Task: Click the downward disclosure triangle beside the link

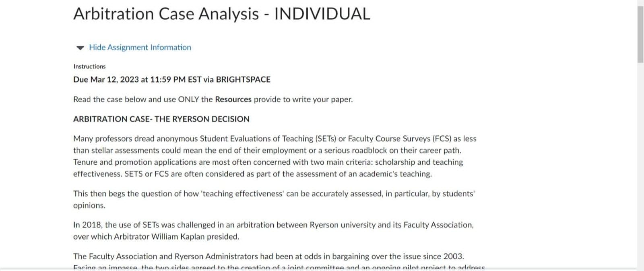Action: (79, 48)
